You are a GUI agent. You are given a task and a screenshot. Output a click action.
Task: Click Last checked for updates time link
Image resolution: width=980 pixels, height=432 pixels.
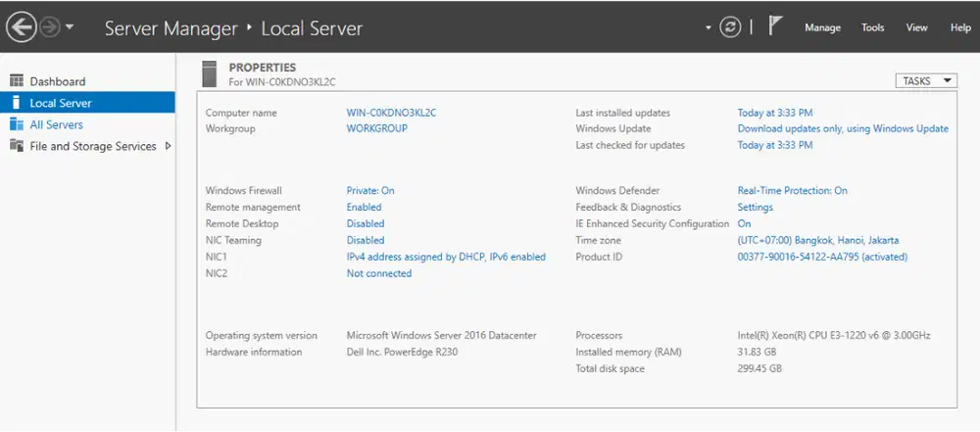click(775, 145)
